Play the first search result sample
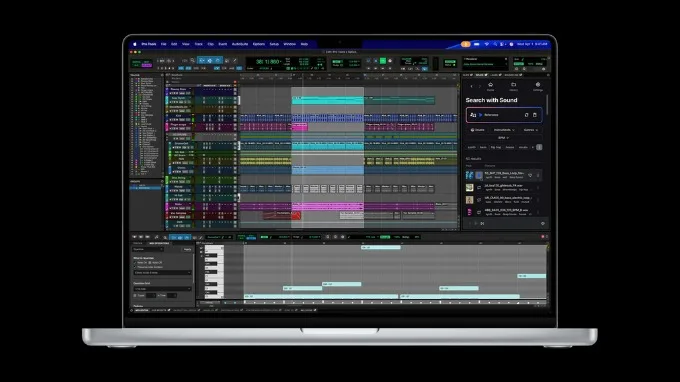 [x=479, y=175]
